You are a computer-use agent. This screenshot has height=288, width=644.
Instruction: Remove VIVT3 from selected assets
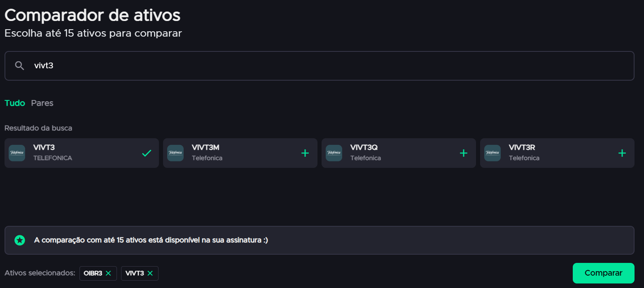click(150, 273)
